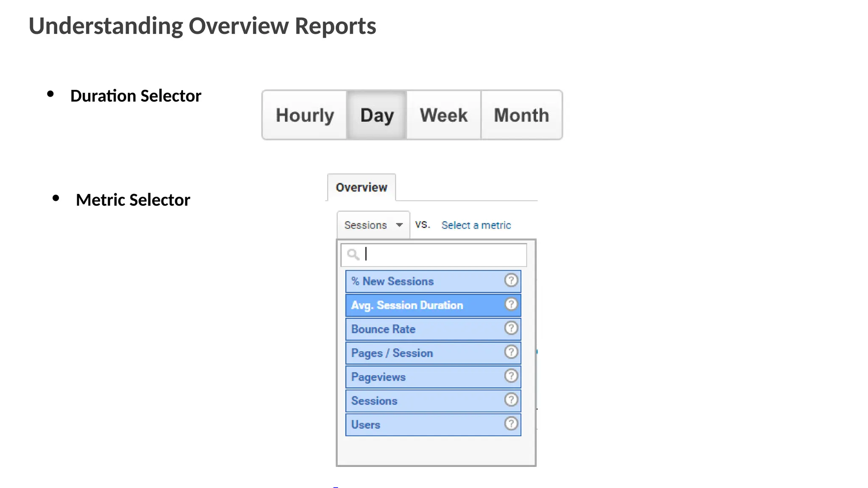Choose Avg. Session Duration metric

point(433,305)
